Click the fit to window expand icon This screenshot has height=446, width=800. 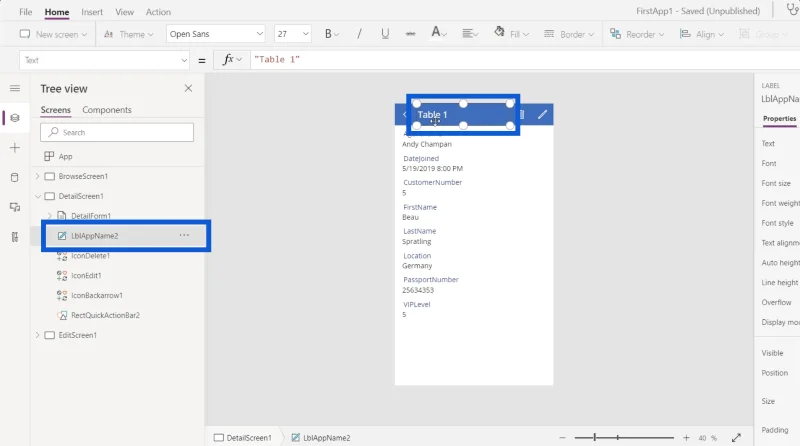[x=736, y=438]
